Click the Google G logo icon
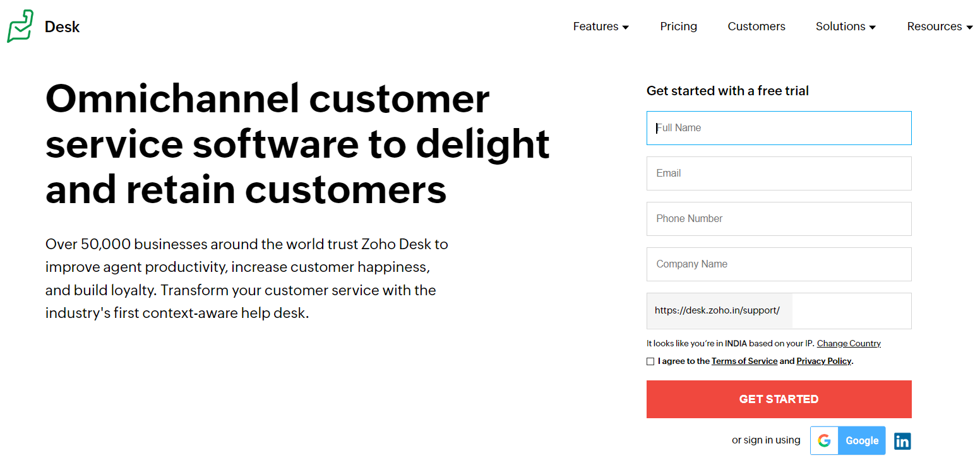 pyautogui.click(x=824, y=441)
